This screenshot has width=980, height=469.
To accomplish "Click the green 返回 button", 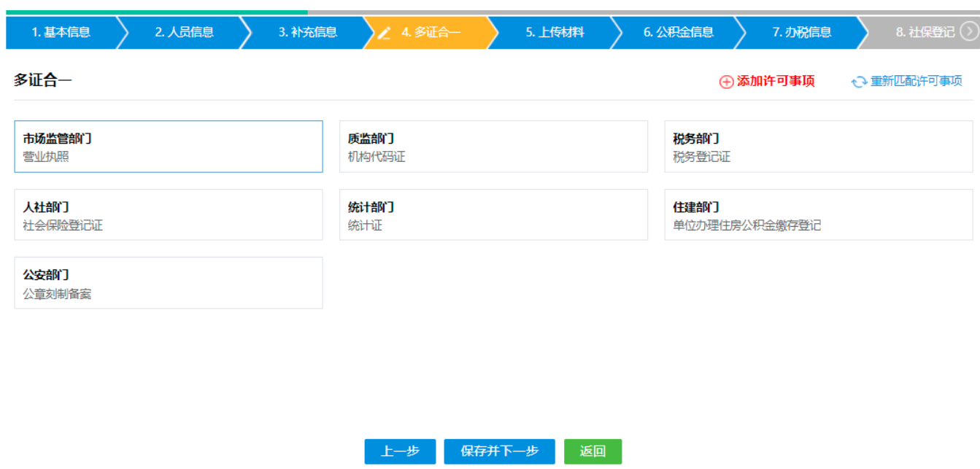I will pyautogui.click(x=593, y=451).
